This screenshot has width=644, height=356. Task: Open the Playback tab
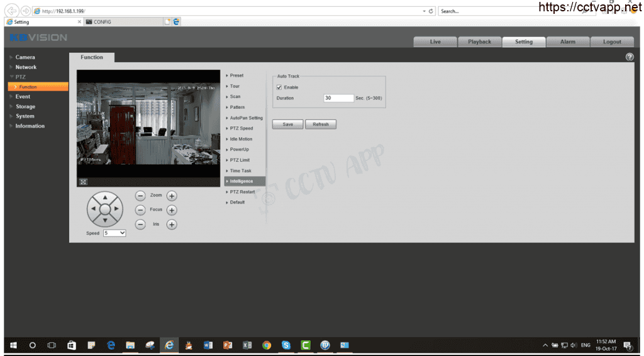click(x=479, y=42)
